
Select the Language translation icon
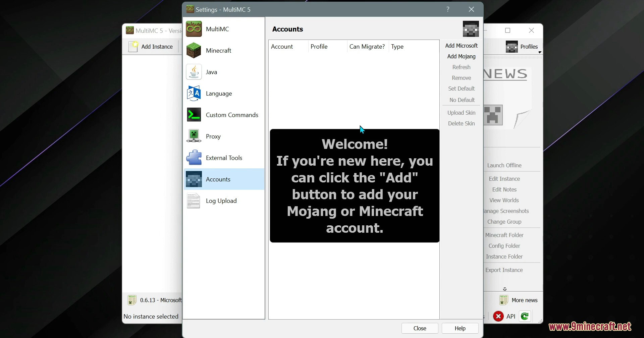click(194, 94)
